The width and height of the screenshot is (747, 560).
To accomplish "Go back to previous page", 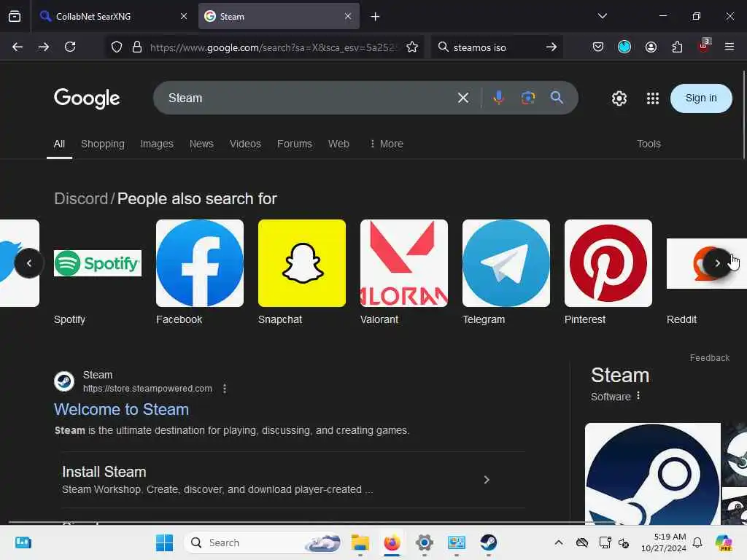I will (18, 47).
